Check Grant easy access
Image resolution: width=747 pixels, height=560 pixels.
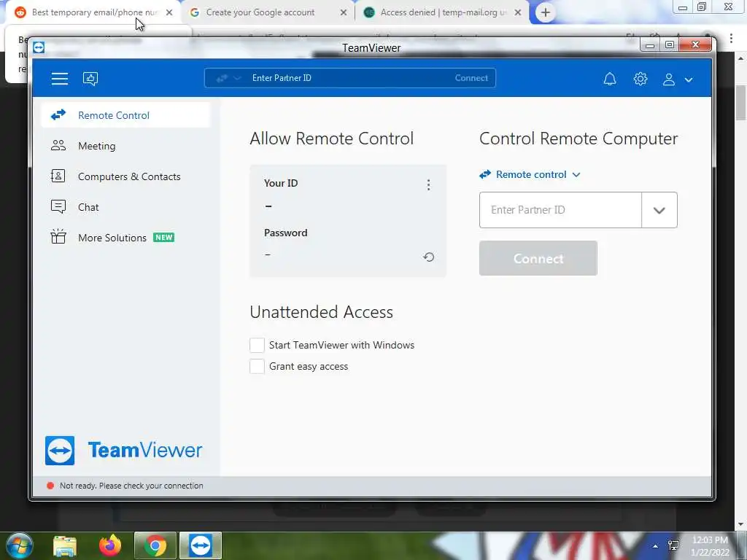[257, 366]
